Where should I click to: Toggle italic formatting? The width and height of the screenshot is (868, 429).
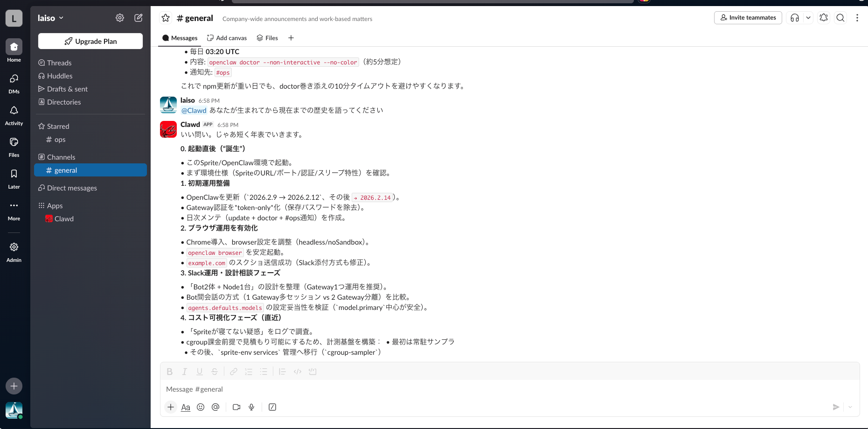coord(185,372)
